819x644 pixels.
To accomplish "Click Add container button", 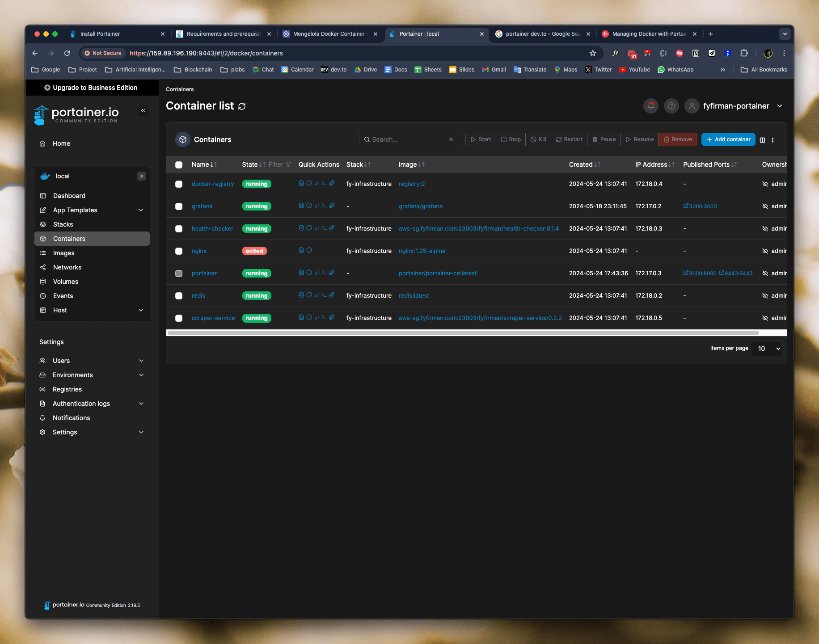I will (728, 139).
